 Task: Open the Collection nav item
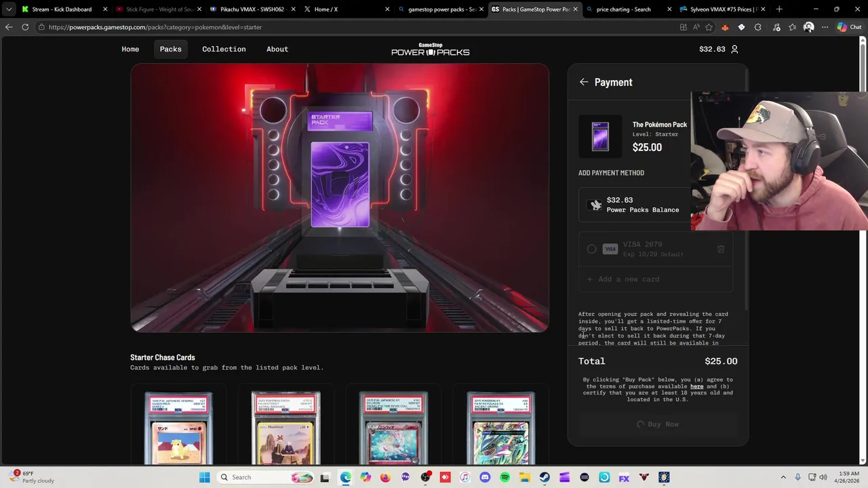[x=224, y=49]
